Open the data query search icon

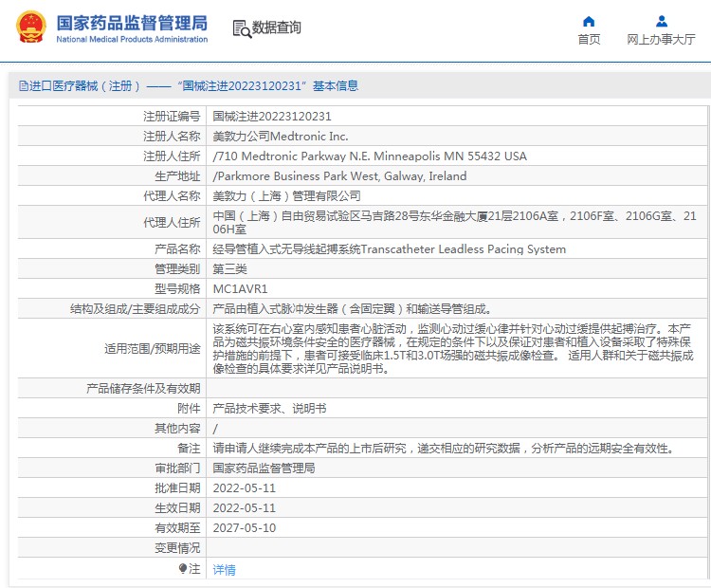242,29
